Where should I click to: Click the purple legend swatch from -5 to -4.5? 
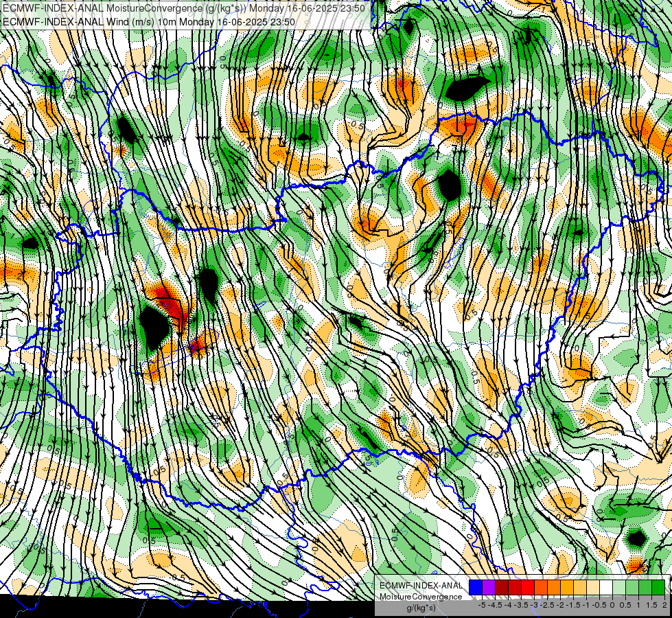[489, 587]
